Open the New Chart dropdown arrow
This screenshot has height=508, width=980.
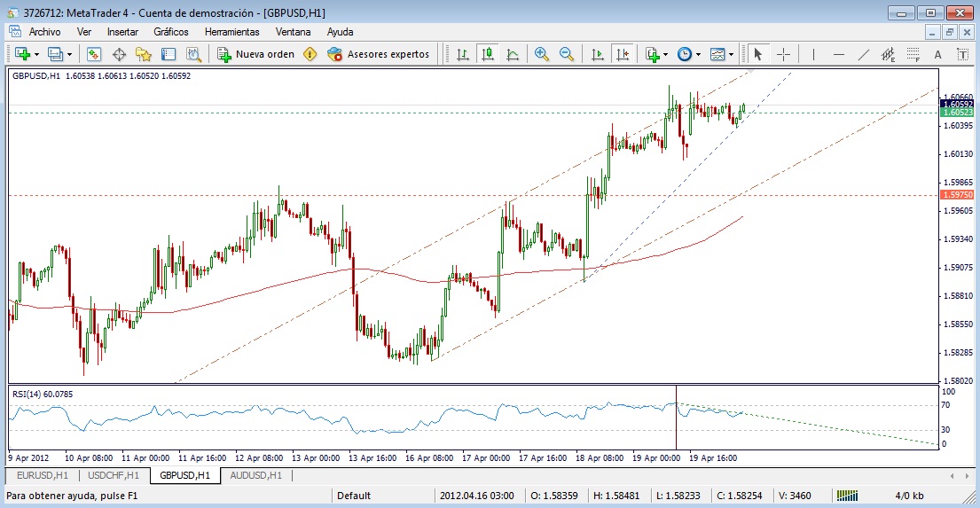point(36,55)
